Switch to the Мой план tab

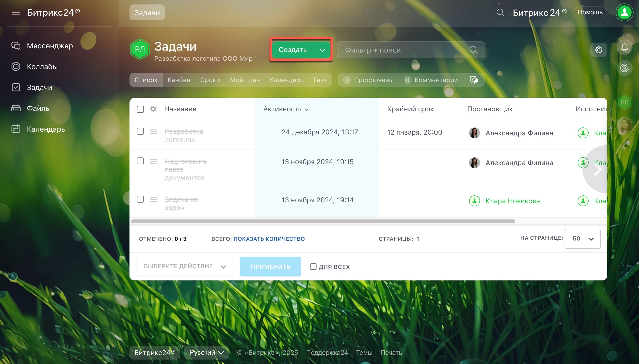tap(245, 80)
